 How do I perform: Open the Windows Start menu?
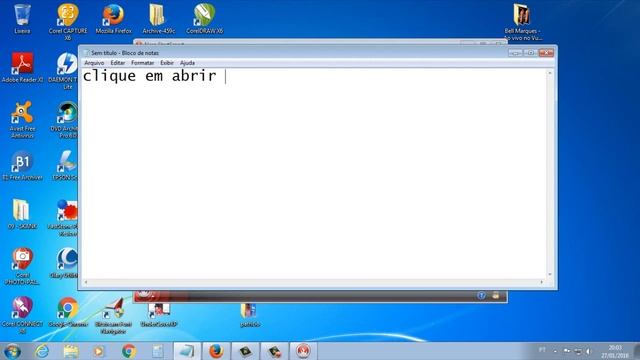12,351
